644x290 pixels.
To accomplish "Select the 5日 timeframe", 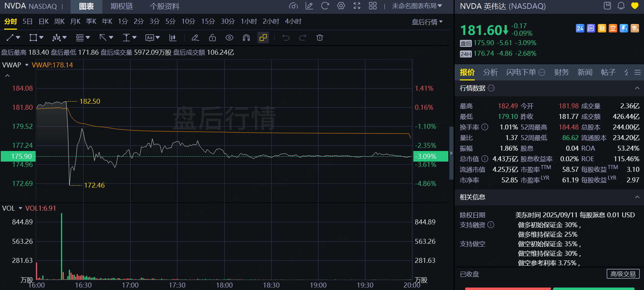I will click(x=28, y=22).
